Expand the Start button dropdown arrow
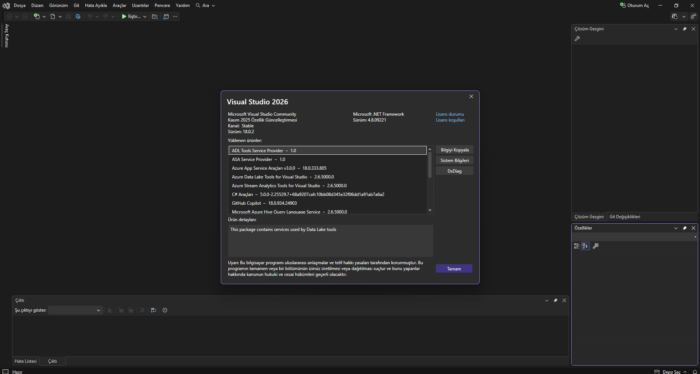This screenshot has height=374, width=700. click(x=145, y=17)
